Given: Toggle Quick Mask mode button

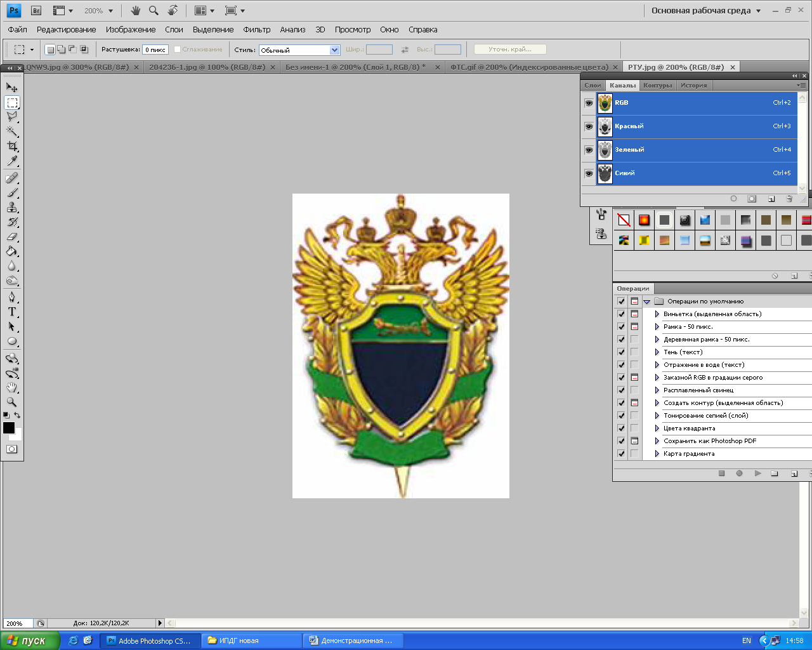Looking at the screenshot, I should (12, 449).
